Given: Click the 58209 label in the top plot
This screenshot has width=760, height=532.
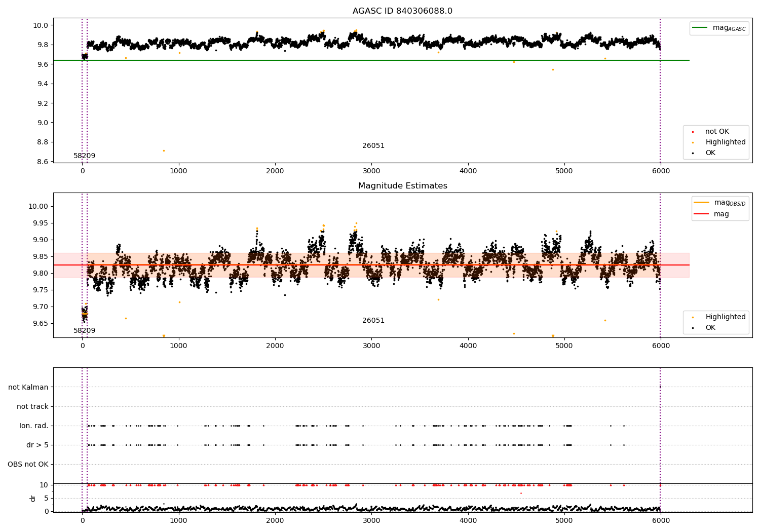Looking at the screenshot, I should click(85, 156).
